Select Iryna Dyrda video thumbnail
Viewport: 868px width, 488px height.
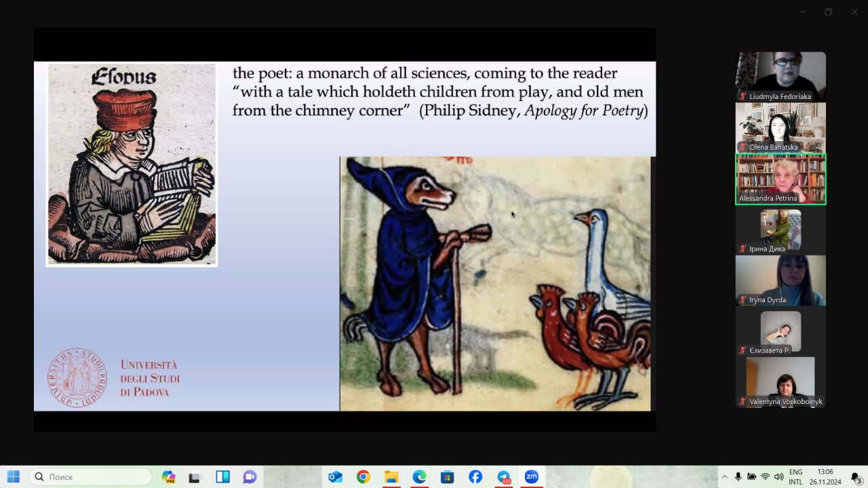[781, 281]
